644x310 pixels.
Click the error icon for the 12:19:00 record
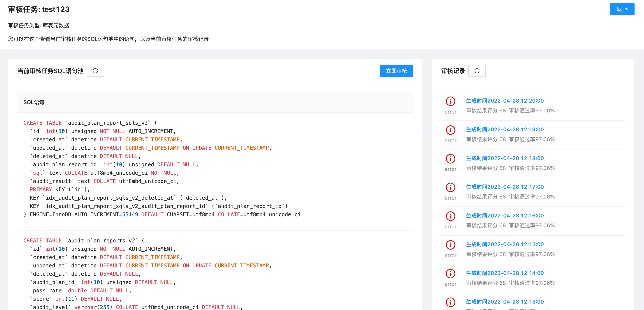click(450, 130)
